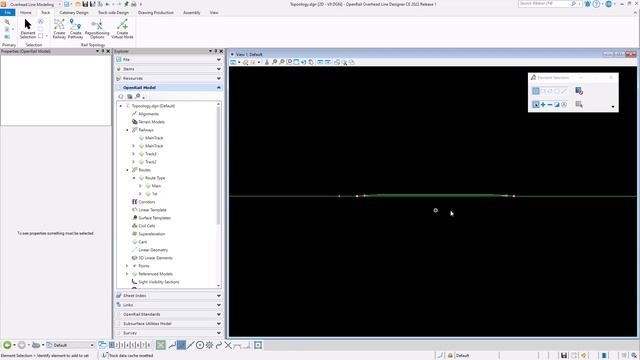Click the Keypoint snap icon in bottom toolbar
The height and width of the screenshot is (360, 640).
coord(181,345)
